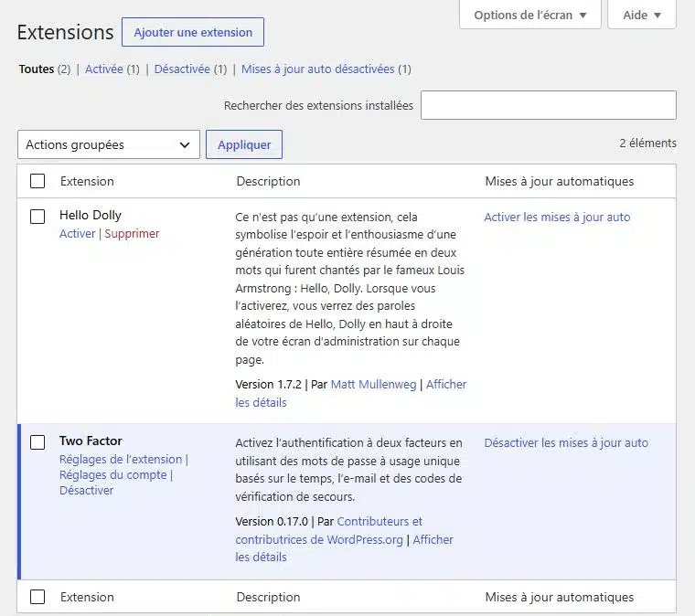Click the Extensions page heading

coord(65,32)
